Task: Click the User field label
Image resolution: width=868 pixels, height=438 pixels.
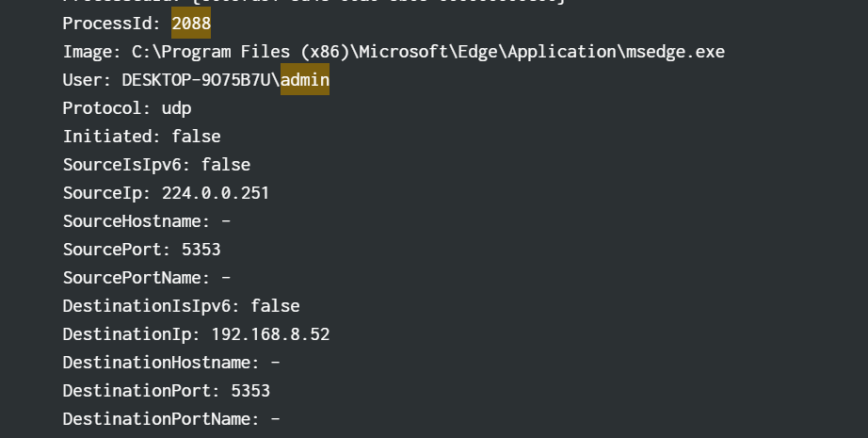Action: 88,80
